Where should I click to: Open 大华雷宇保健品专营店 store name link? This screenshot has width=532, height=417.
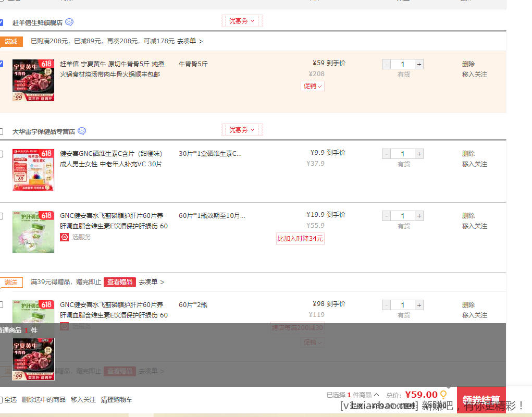[x=43, y=132]
